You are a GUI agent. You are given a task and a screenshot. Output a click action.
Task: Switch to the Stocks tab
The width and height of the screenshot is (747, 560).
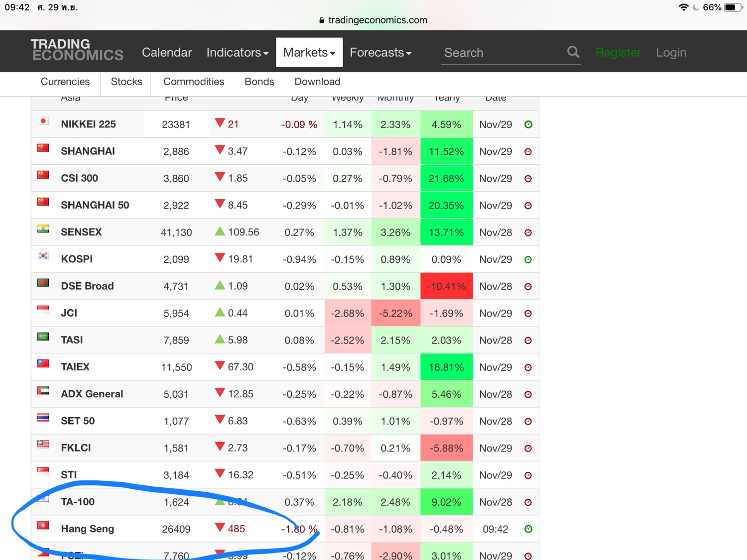(x=126, y=82)
